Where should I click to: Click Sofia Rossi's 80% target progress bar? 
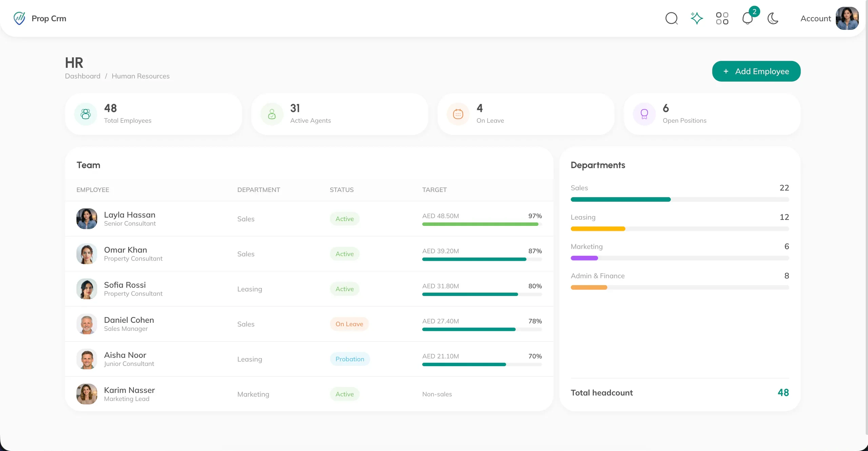coord(482,294)
